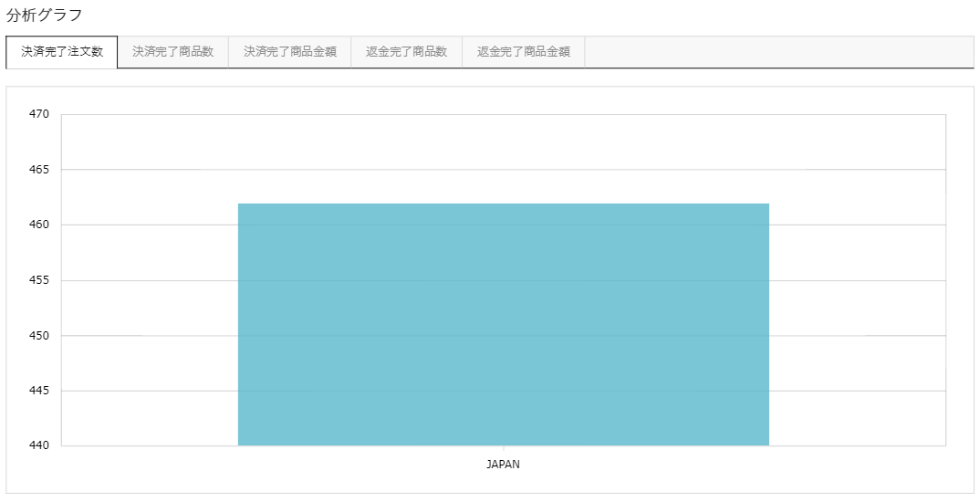Screen dimensions: 980x502
Task: Click empty tab strip area right of tabs
Action: [x=776, y=52]
